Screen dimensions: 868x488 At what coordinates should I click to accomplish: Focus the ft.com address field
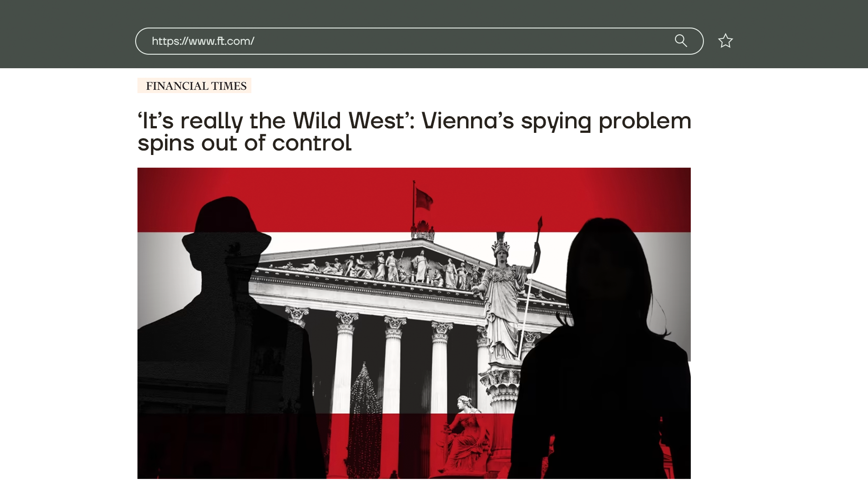point(419,41)
